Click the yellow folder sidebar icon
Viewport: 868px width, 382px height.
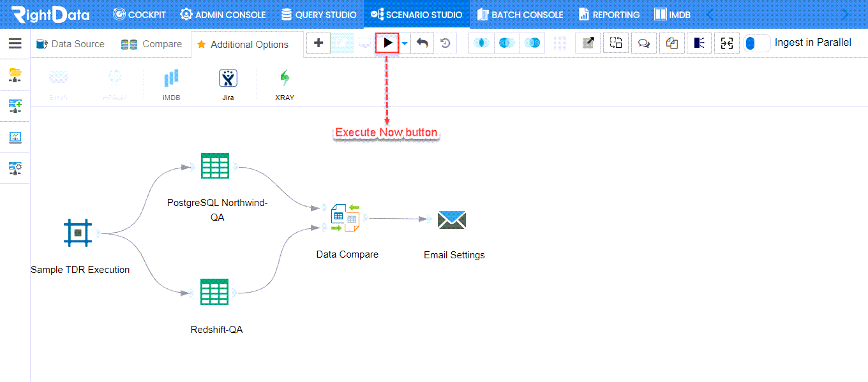15,75
